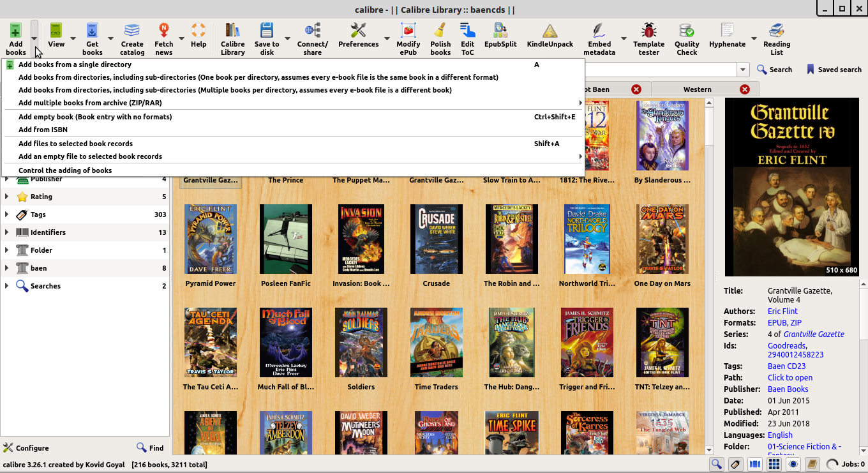Open the Preferences dropdown arrow
Screen dimensions: 868x473
(x=387, y=38)
